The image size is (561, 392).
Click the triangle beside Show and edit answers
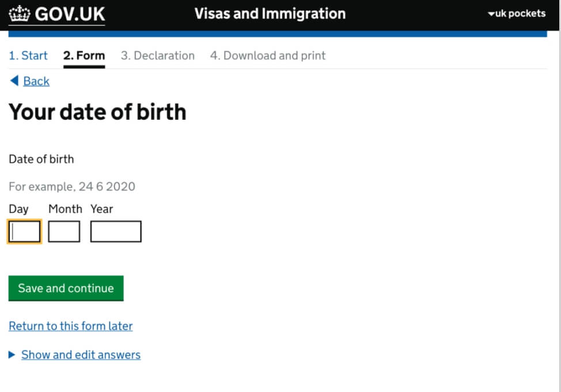click(x=12, y=355)
